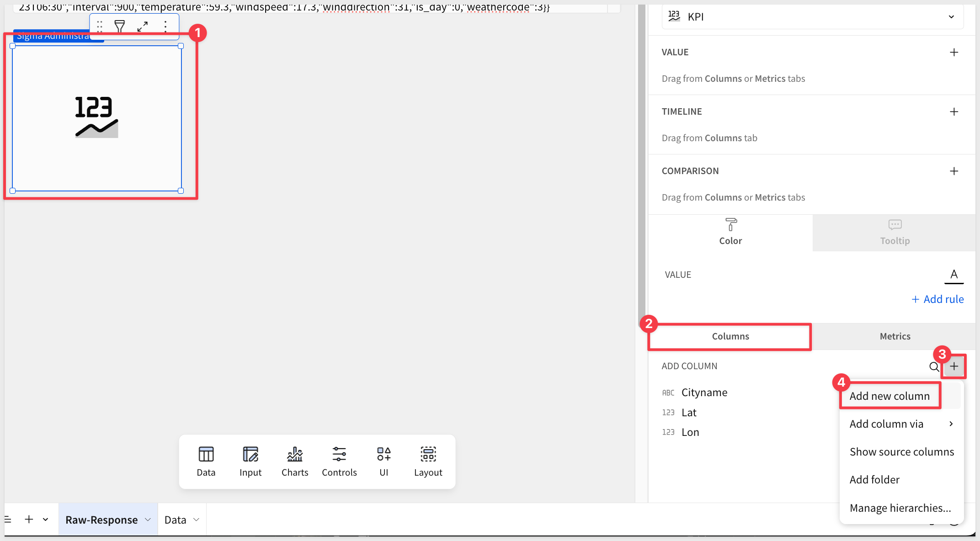Switch to the Metrics tab
This screenshot has height=541, width=980.
tap(895, 336)
